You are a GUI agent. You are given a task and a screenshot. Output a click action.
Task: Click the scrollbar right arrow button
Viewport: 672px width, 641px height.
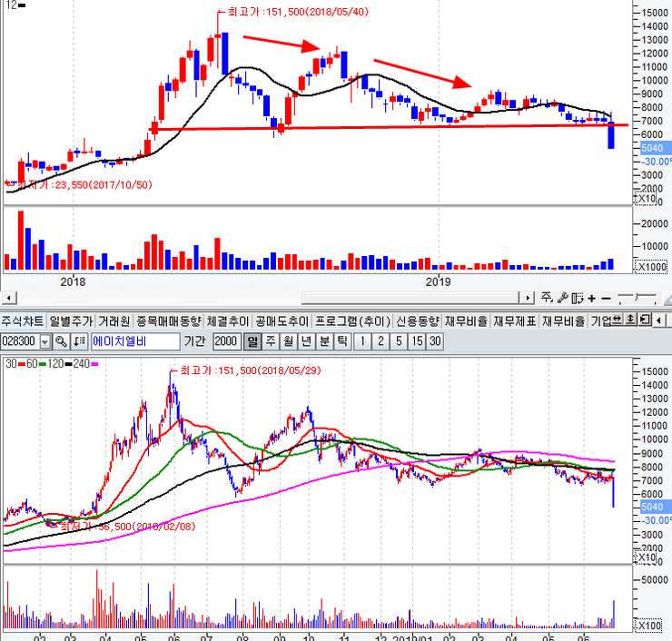(527, 298)
